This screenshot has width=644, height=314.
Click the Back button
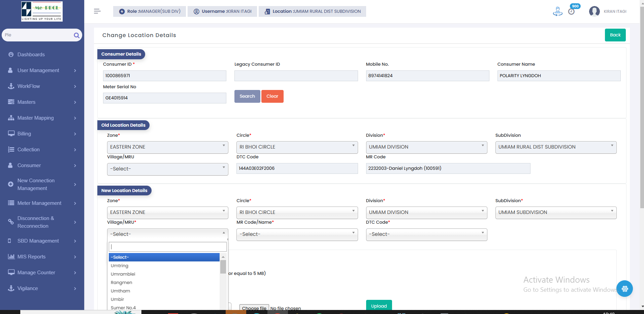(x=615, y=35)
